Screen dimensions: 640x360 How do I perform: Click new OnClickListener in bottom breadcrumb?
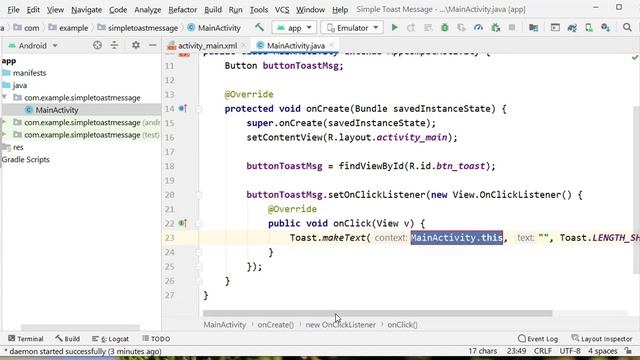[x=340, y=325]
